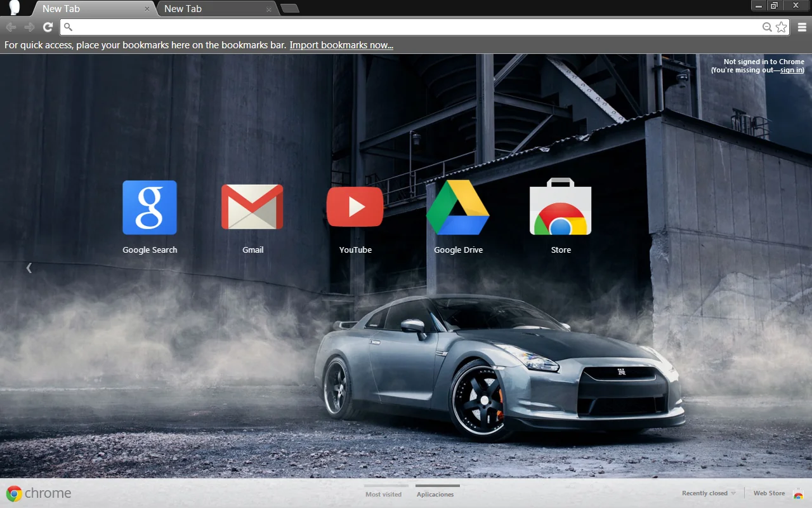The image size is (812, 508).
Task: Click the back navigation arrow
Action: click(11, 27)
